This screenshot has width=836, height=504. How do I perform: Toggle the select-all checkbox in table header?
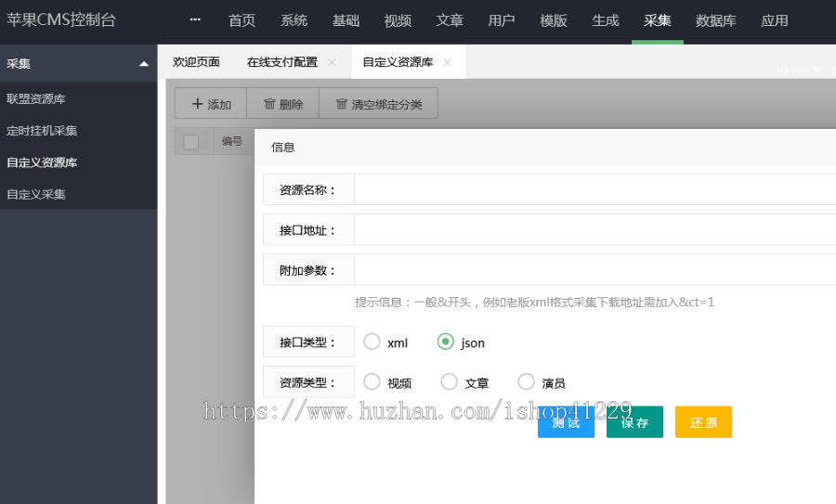pos(190,142)
